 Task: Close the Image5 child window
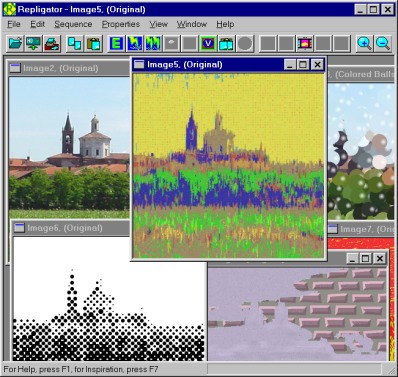[317, 65]
